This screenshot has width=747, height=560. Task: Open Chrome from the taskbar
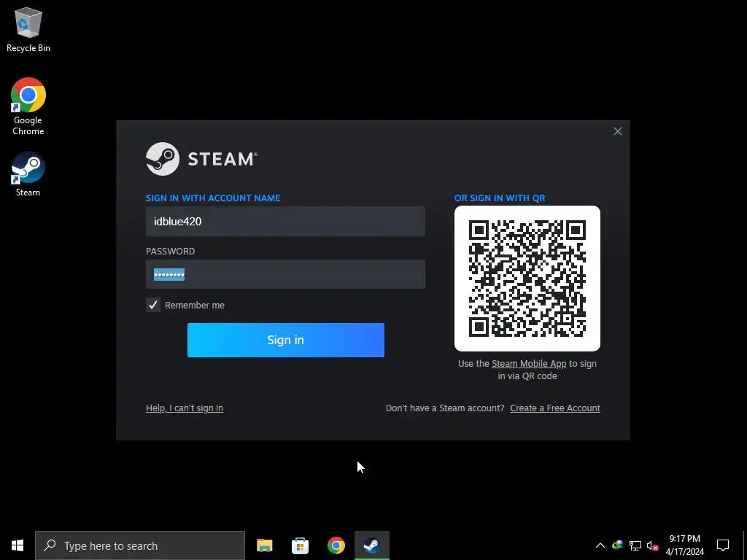click(336, 545)
